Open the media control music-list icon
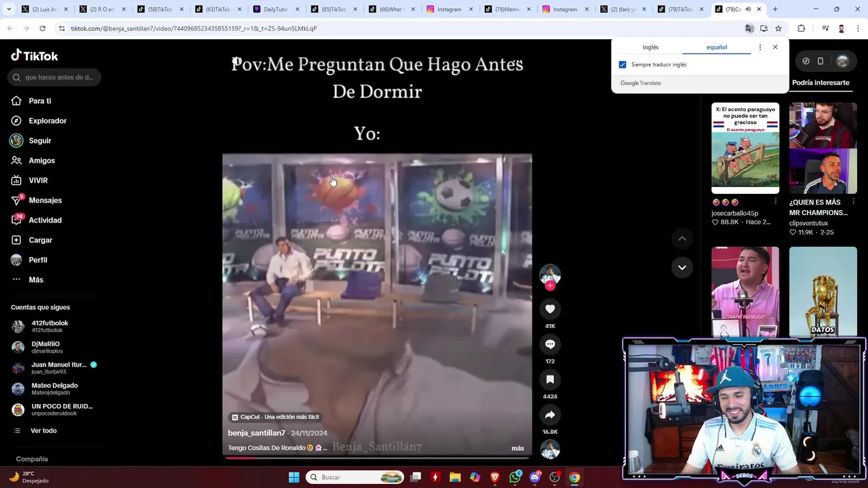Image resolution: width=868 pixels, height=488 pixels. [x=825, y=28]
